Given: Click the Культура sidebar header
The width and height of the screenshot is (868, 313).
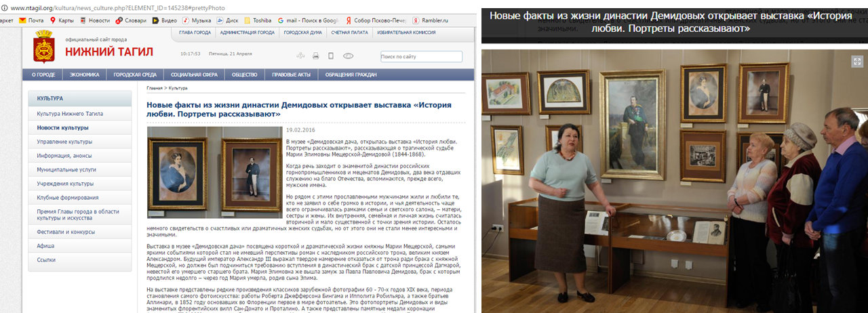Looking at the screenshot, I should pos(80,99).
